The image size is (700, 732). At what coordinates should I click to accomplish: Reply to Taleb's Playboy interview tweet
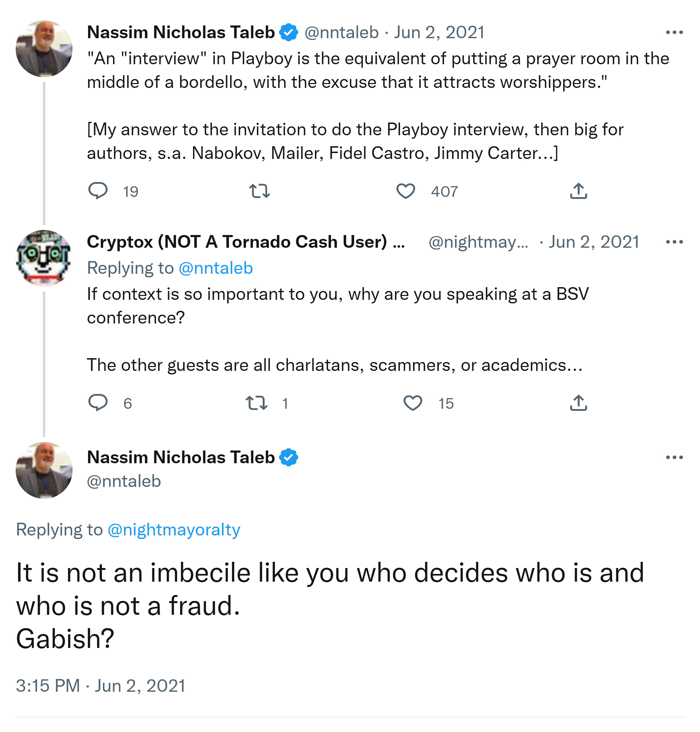pyautogui.click(x=98, y=191)
